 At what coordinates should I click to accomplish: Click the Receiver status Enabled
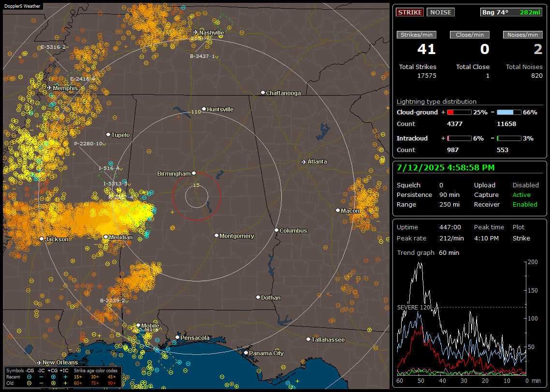(525, 205)
